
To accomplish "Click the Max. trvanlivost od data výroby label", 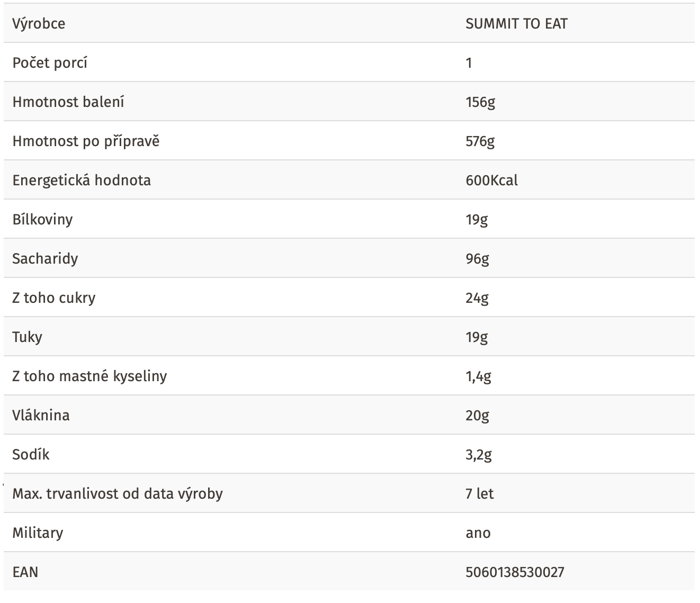I will coord(118,494).
